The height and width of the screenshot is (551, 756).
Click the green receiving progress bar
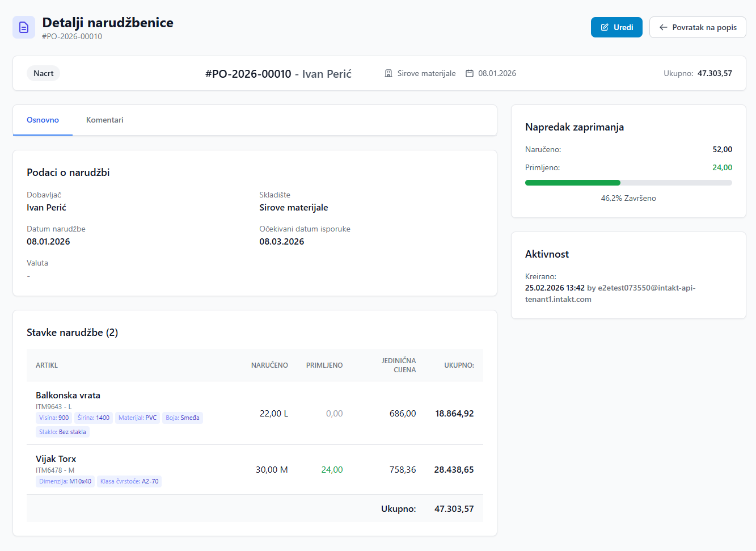573,183
